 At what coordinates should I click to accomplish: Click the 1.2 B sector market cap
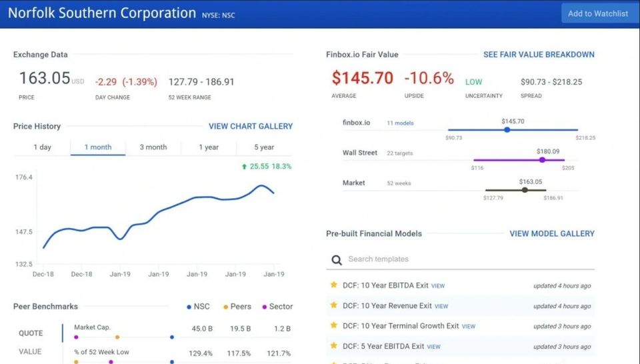(x=282, y=329)
